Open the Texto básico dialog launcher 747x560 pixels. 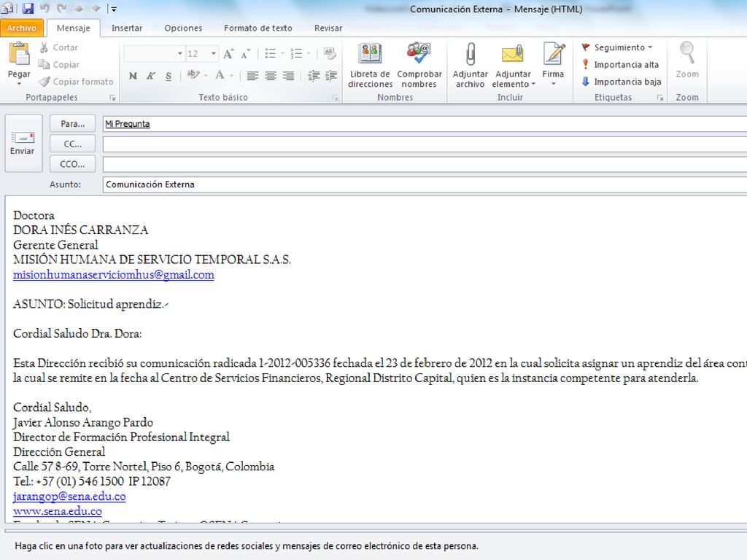(x=335, y=98)
